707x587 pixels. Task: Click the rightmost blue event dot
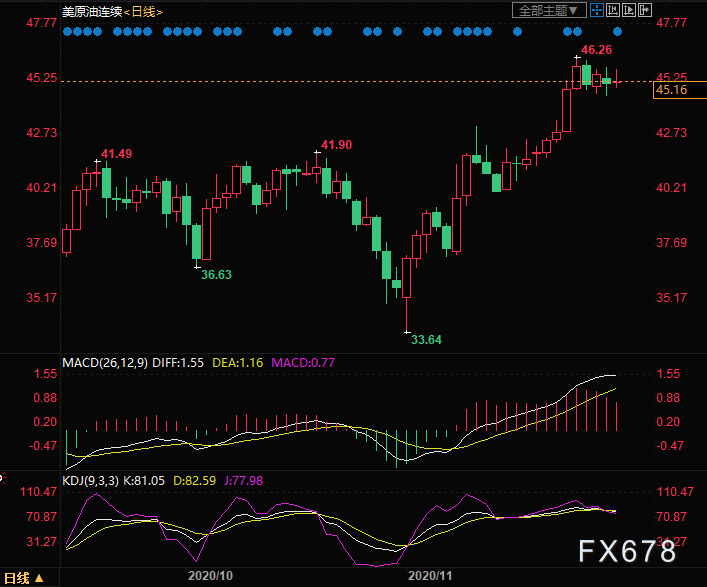coord(617,31)
